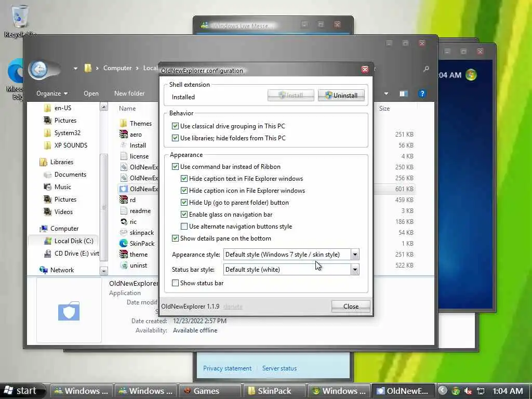
Task: Switch to OldNewExplorer taskbar button
Action: 403,391
